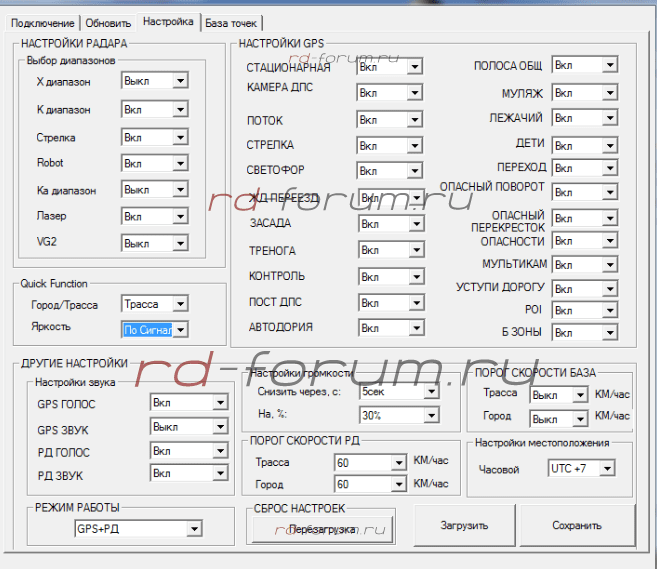The width and height of the screenshot is (657, 569).
Task: Expand the ОПАСНЫЙ ПОВОРОТ dropdown
Action: (x=585, y=192)
